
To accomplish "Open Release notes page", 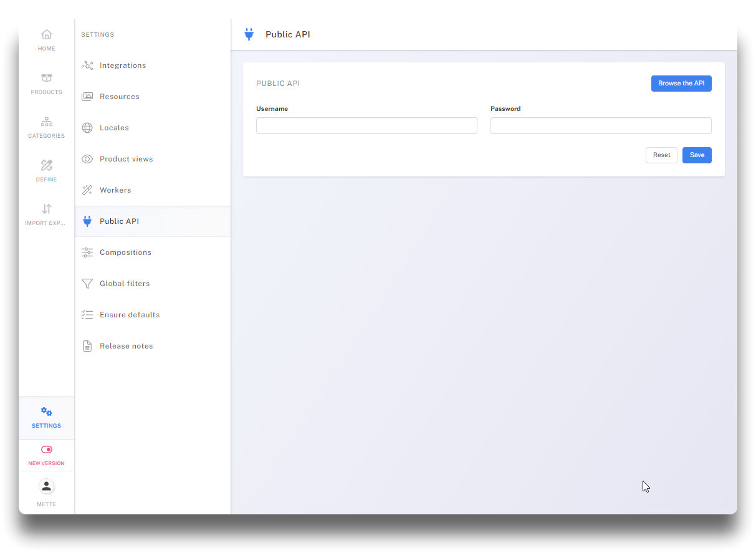I will pos(126,346).
